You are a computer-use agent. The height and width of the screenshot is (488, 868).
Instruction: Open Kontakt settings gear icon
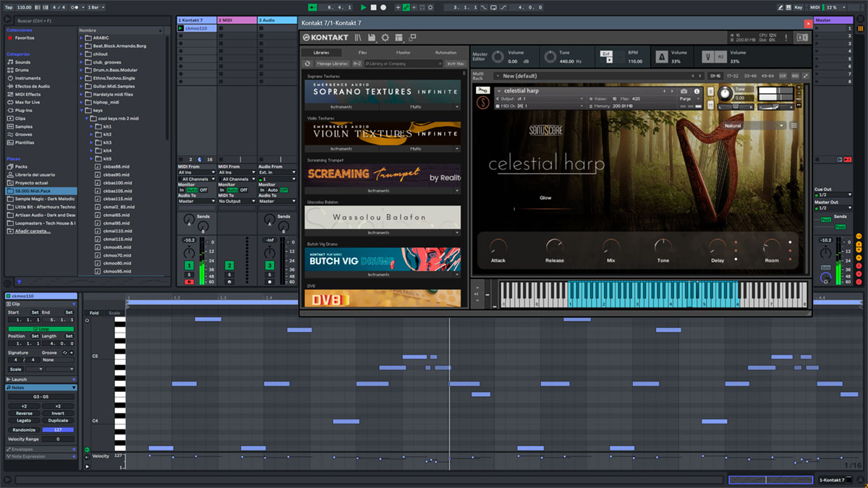coord(385,38)
